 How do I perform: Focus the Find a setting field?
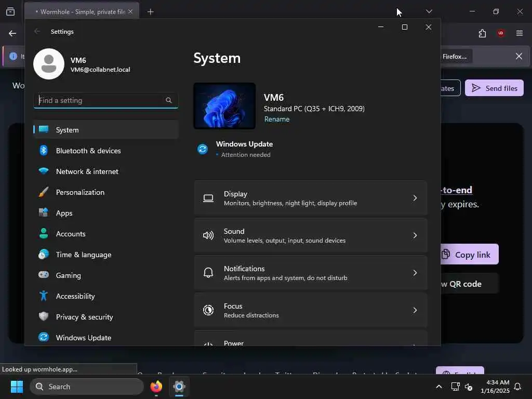pyautogui.click(x=106, y=100)
